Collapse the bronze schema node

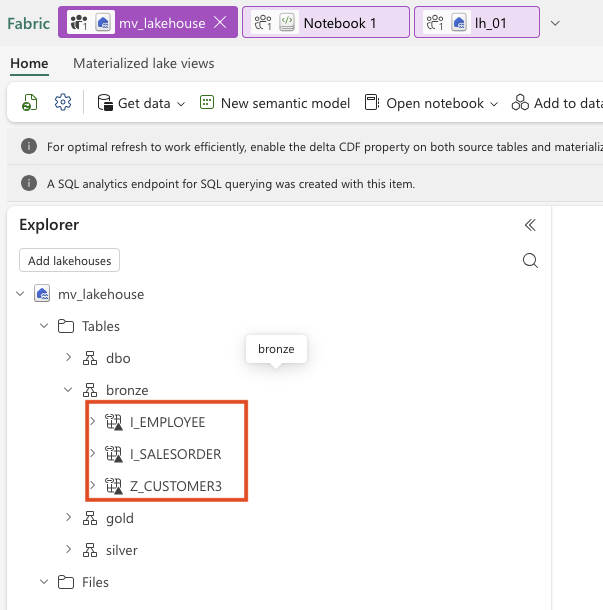pos(68,390)
